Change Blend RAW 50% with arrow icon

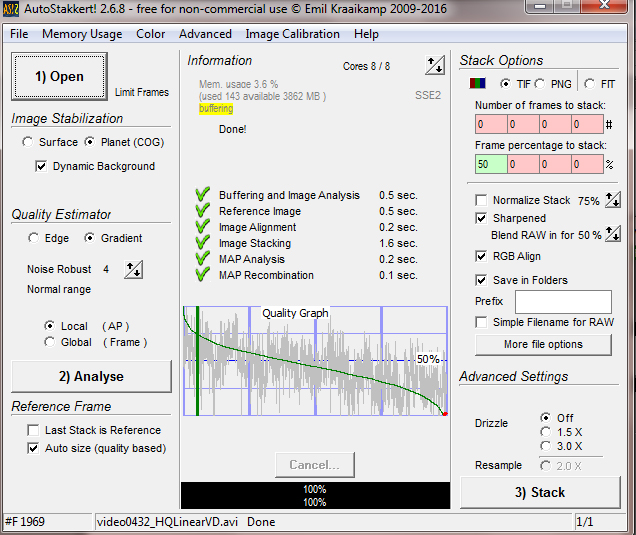pyautogui.click(x=613, y=234)
